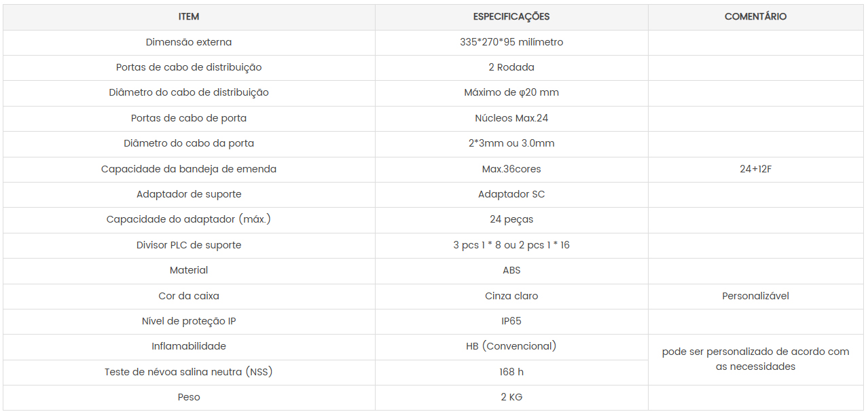Select the 168 h salt spray value
This screenshot has width=868, height=414.
pos(511,372)
